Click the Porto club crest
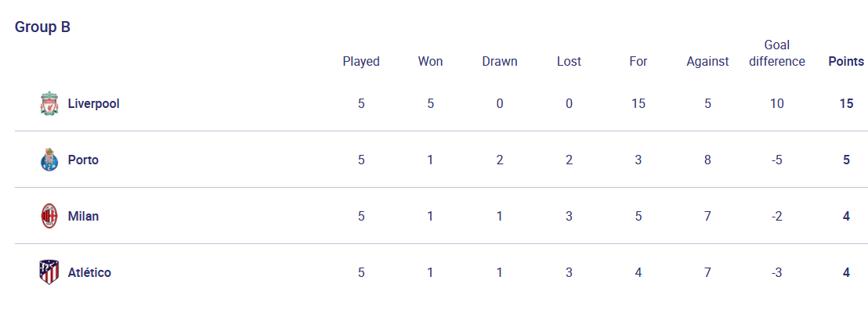Viewport: 868px width, 309px height. (x=49, y=160)
